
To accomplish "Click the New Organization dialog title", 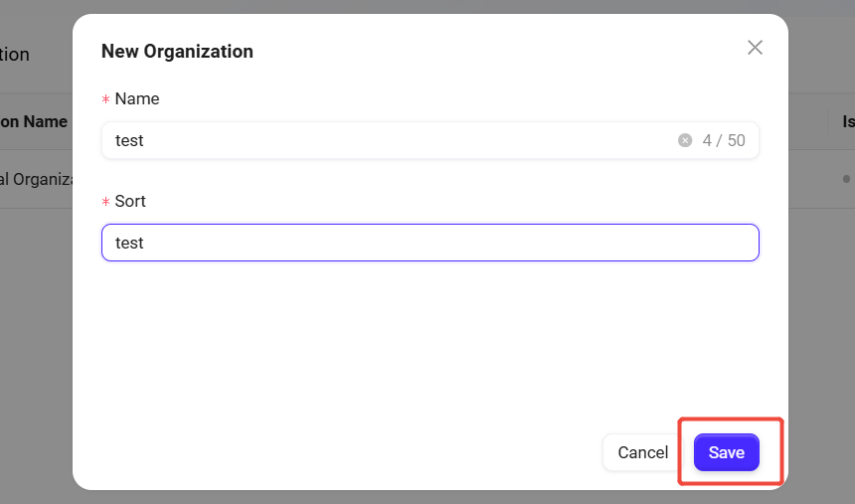I will click(177, 51).
